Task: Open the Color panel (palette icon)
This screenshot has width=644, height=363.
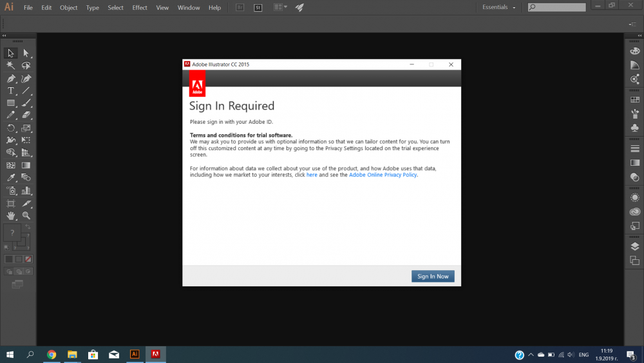Action: [x=634, y=51]
